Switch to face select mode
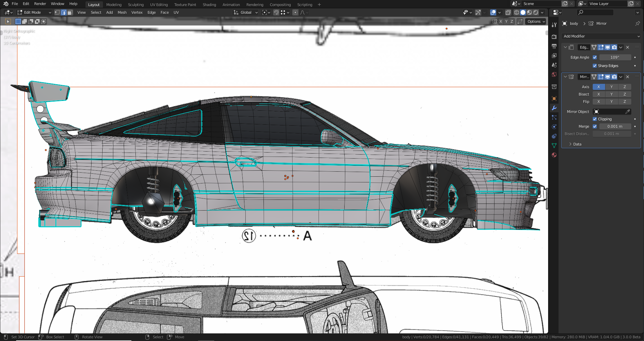Image resolution: width=644 pixels, height=341 pixels. (70, 12)
